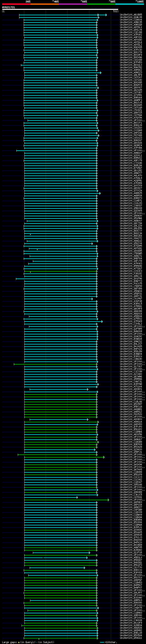Open hit UniRef100_A9TK81
This screenshot has width=146, height=644.
click(x=131, y=249)
